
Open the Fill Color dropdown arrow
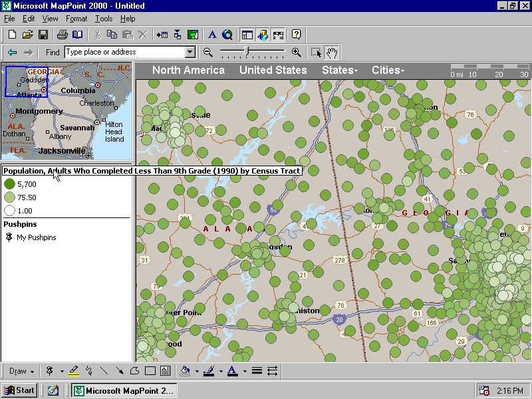pyautogui.click(x=197, y=371)
